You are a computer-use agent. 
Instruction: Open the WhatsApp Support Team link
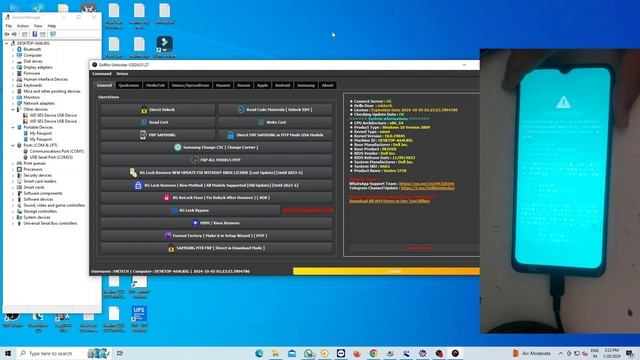pyautogui.click(x=427, y=184)
